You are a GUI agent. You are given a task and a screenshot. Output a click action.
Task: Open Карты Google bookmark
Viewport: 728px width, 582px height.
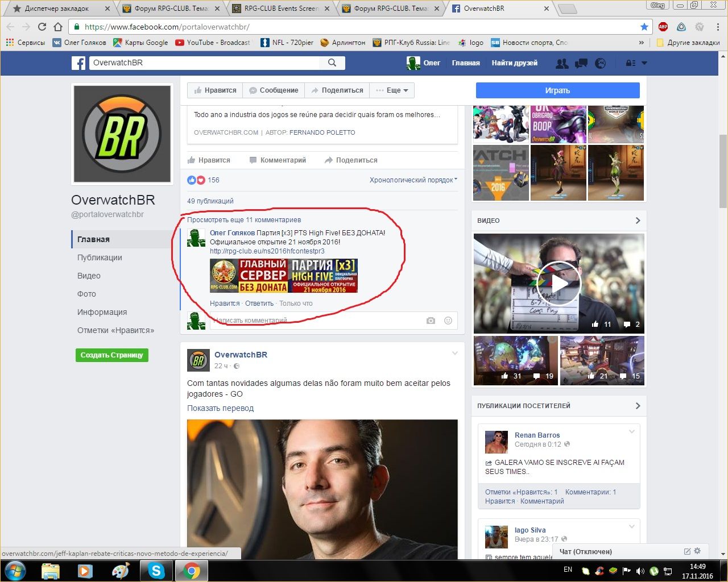pyautogui.click(x=140, y=43)
